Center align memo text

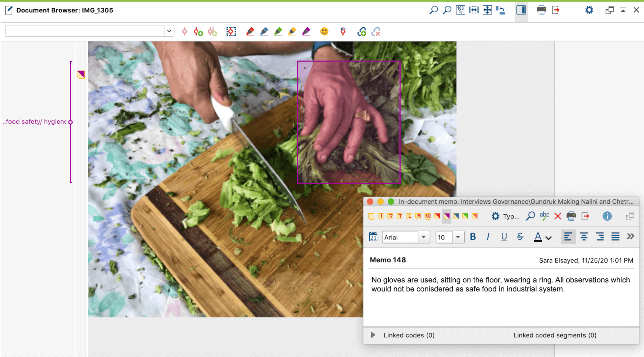click(584, 237)
